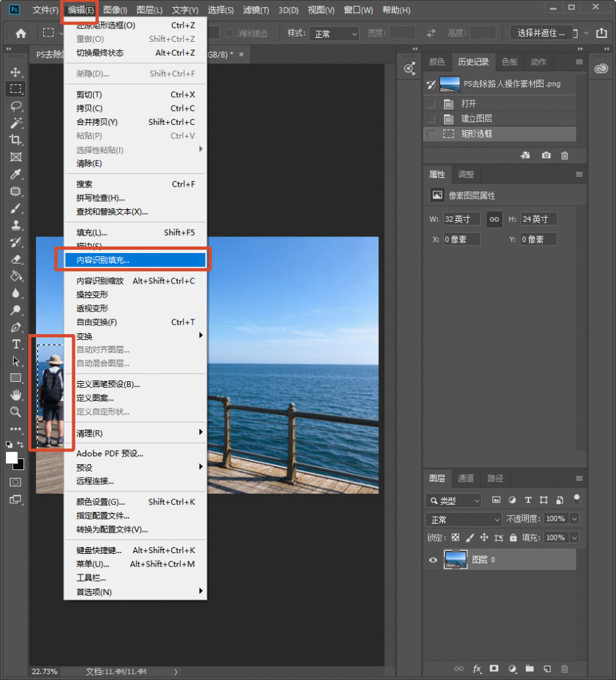Delete current state in History panel
Image resolution: width=616 pixels, height=680 pixels.
point(564,155)
